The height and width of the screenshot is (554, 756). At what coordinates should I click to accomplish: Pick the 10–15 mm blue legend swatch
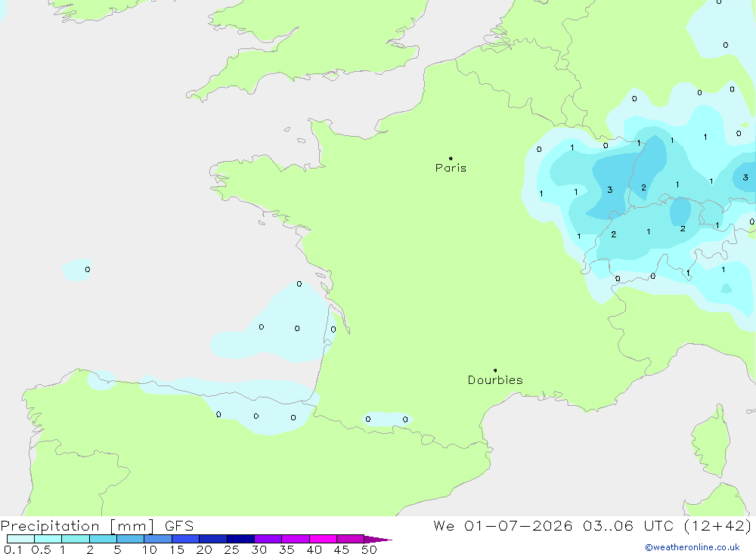point(158,539)
